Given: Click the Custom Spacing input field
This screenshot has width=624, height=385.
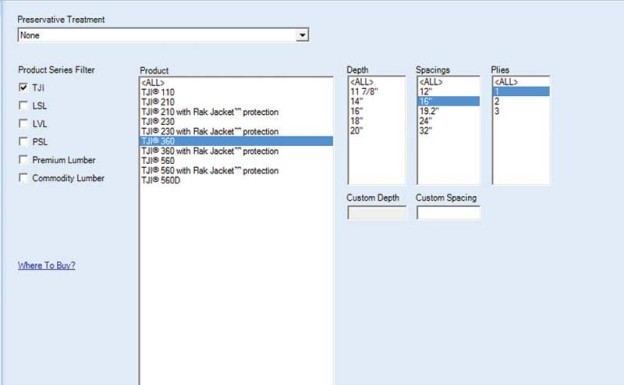Looking at the screenshot, I should click(448, 213).
